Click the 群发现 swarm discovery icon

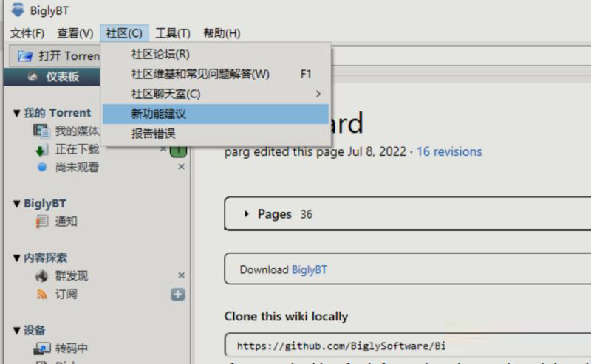pos(42,276)
